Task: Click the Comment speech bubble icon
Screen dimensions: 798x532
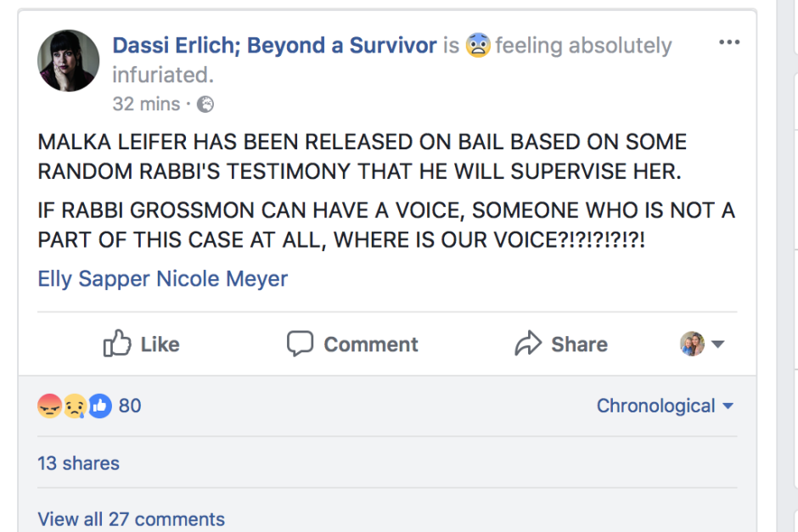Action: point(300,344)
